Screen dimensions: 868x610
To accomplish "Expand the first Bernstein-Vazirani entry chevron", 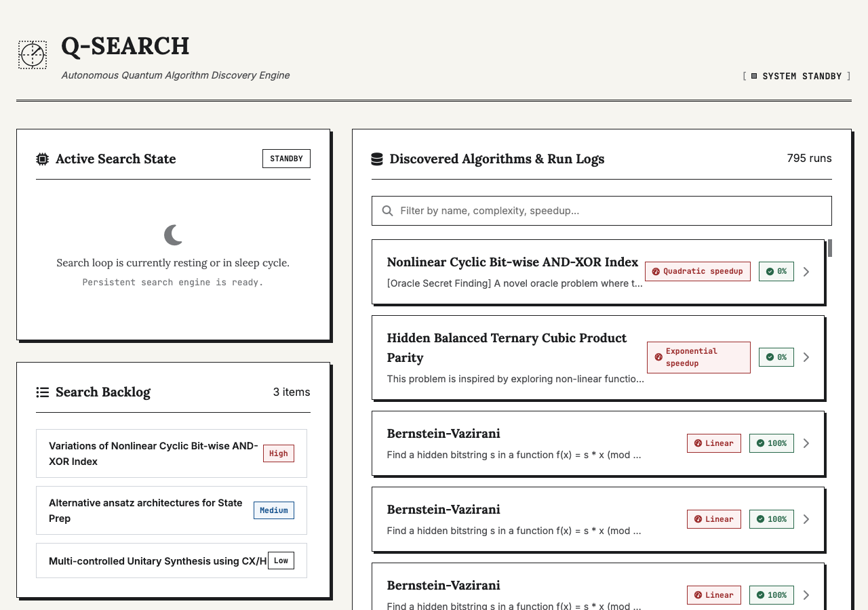I will pos(806,443).
